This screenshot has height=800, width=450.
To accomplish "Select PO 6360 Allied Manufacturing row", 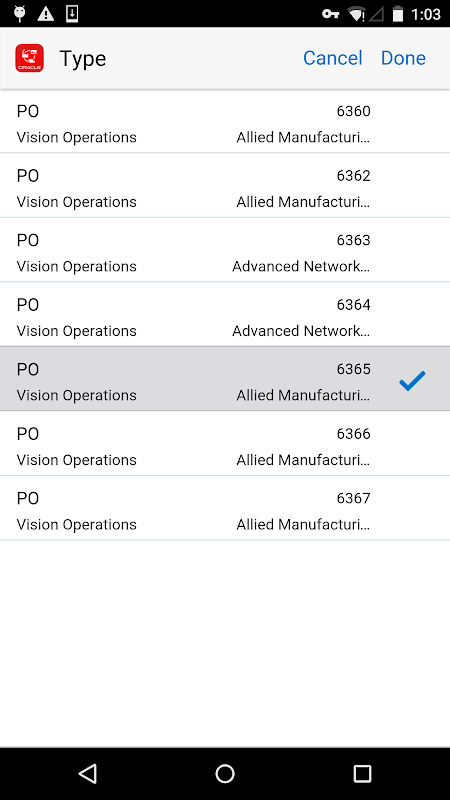I will click(x=225, y=121).
